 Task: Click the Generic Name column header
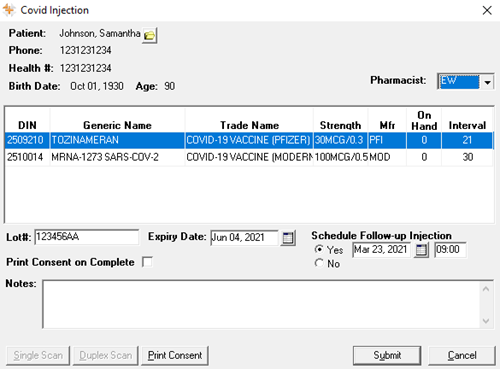(x=117, y=125)
